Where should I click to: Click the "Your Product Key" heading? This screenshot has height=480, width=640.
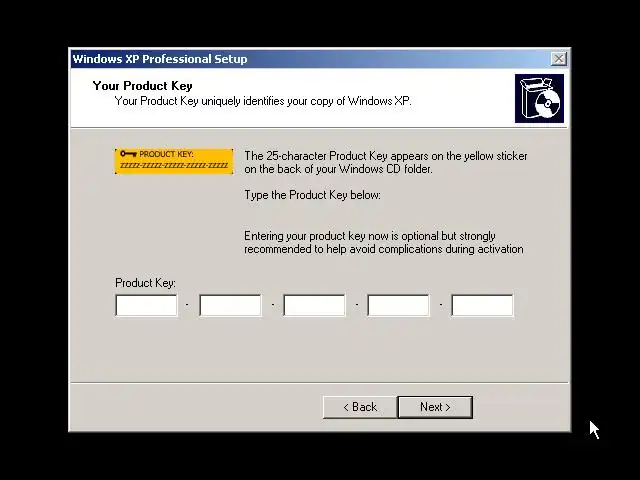tap(142, 86)
